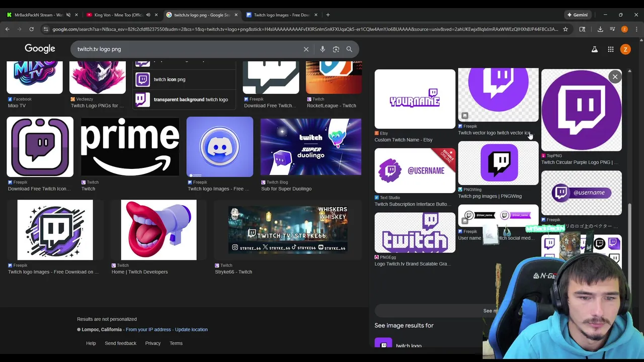Open the Privacy footer link
The height and width of the screenshot is (362, 644).
pyautogui.click(x=153, y=343)
